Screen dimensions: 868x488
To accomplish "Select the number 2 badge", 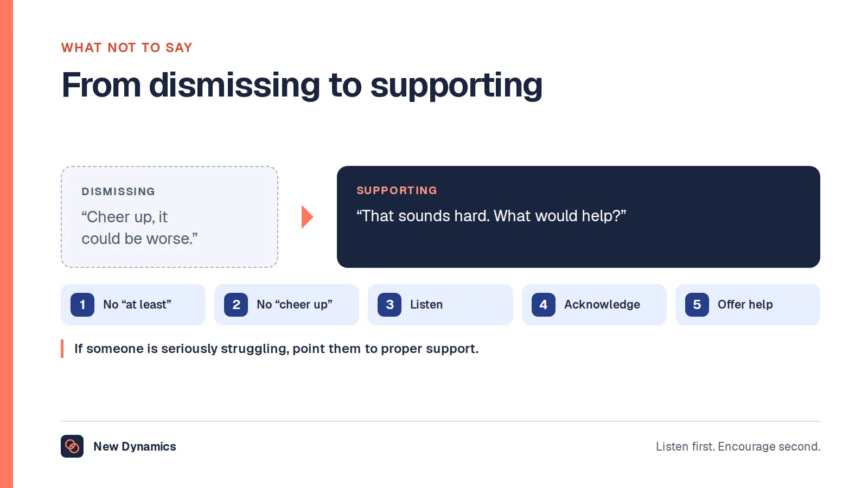I will [236, 305].
